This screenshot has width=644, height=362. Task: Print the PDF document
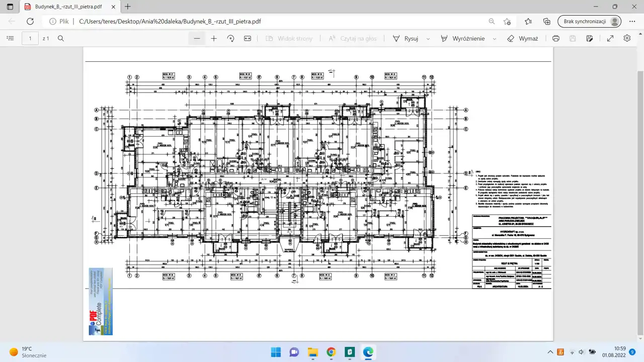[555, 38]
